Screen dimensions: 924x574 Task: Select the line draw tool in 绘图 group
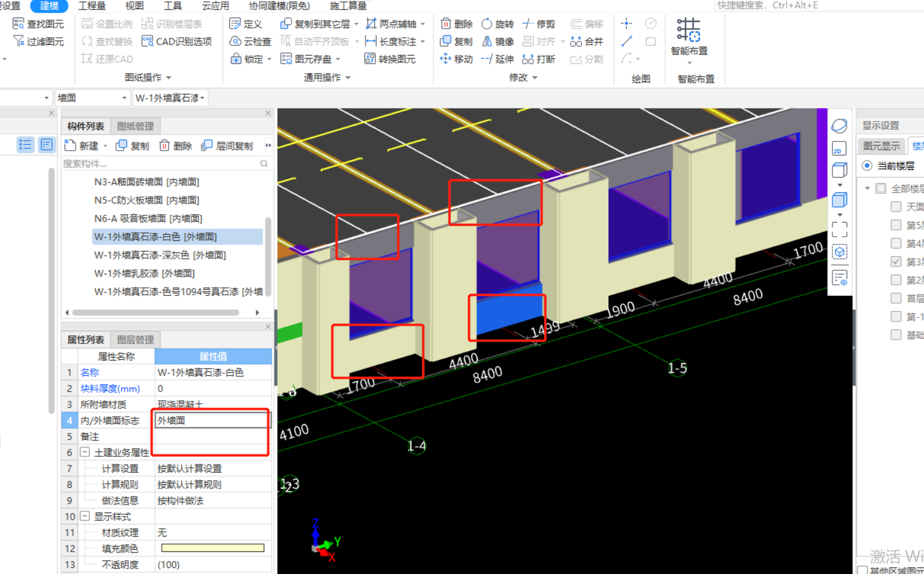coord(626,41)
